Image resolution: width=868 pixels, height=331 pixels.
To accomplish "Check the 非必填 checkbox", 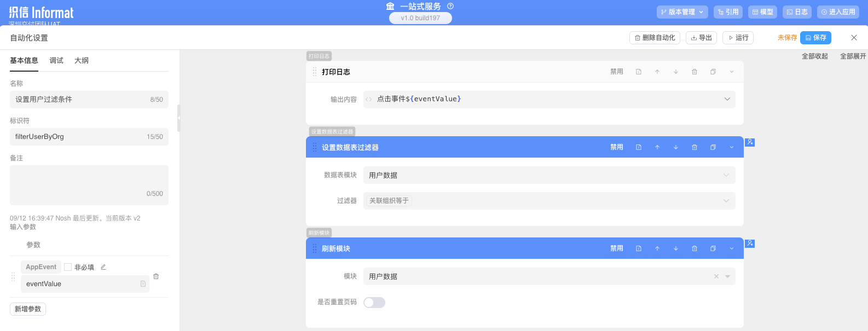I will 68,267.
